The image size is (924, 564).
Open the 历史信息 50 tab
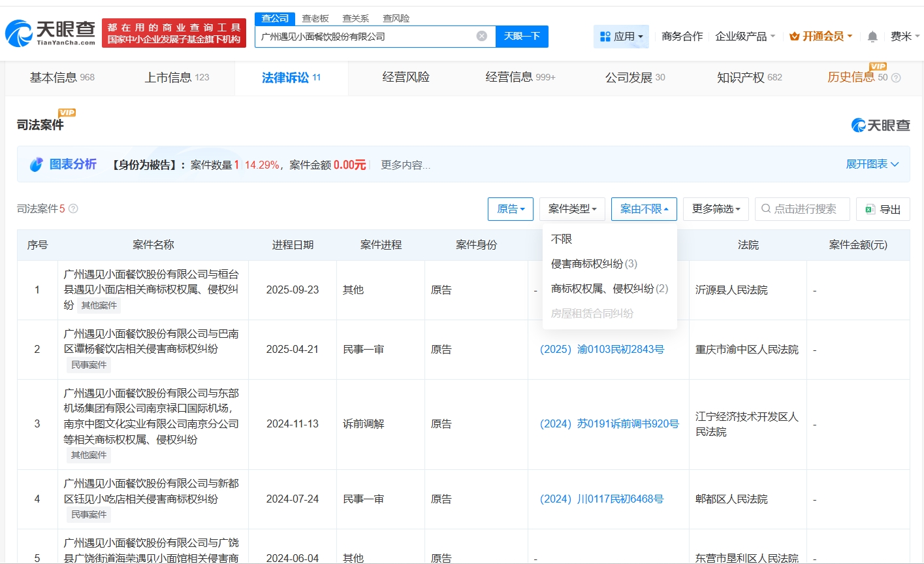click(x=857, y=78)
